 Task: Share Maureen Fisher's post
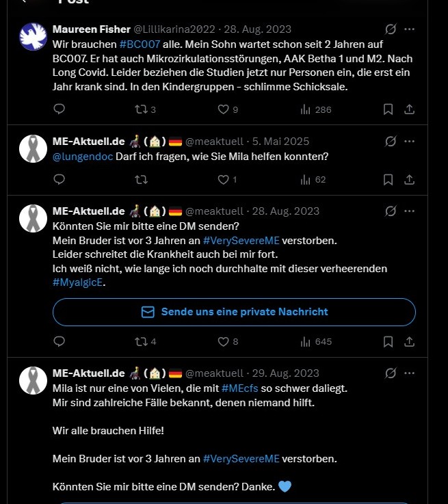coord(409,109)
